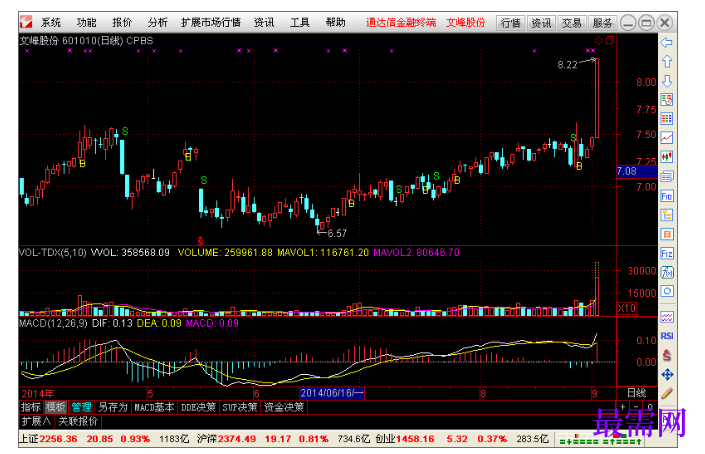
Task: Click the 行情 quotes button
Action: click(510, 22)
